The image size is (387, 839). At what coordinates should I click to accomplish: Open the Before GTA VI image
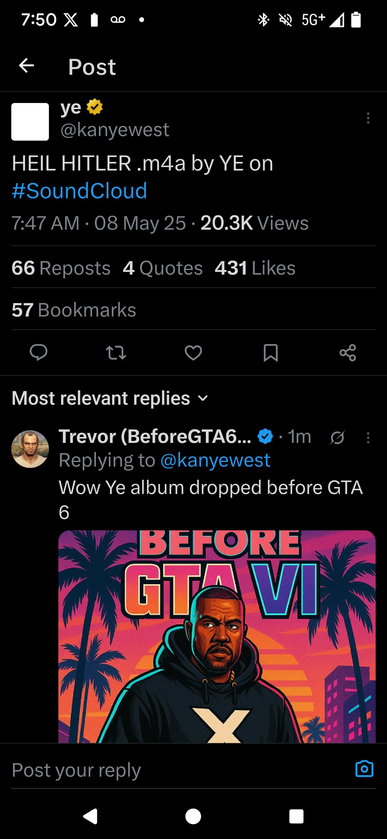pyautogui.click(x=217, y=636)
